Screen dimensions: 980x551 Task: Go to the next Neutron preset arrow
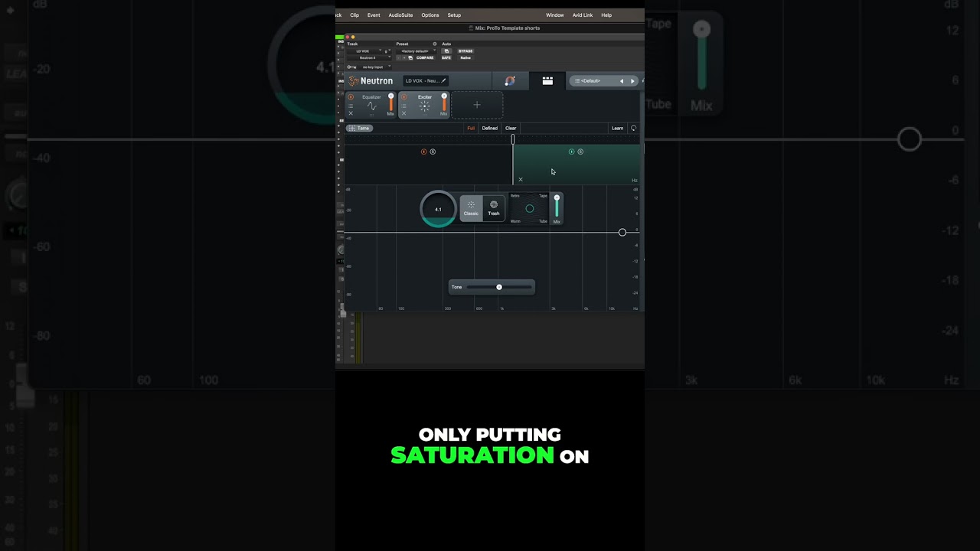632,81
